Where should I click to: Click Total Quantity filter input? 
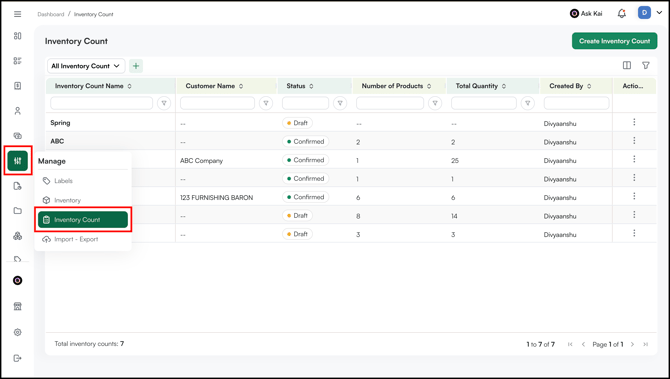click(x=484, y=103)
